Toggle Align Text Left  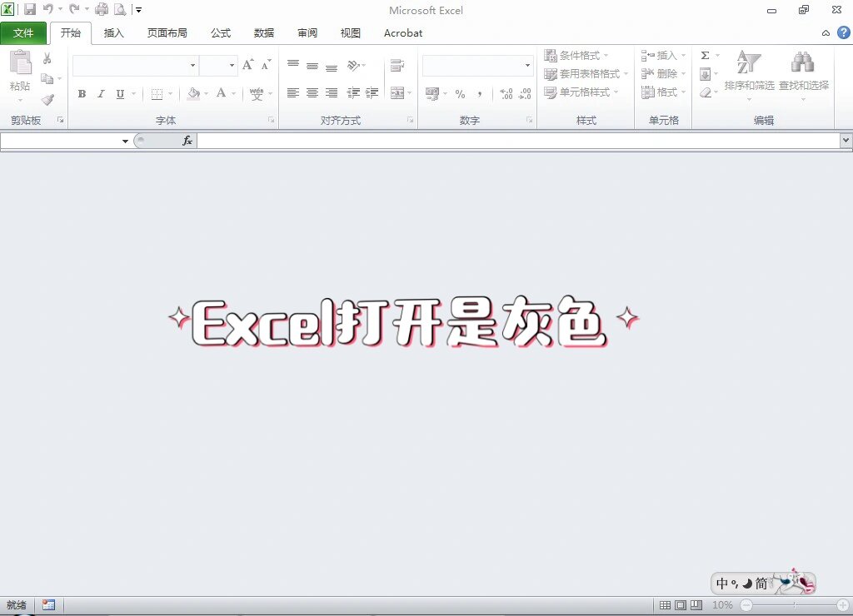click(293, 93)
